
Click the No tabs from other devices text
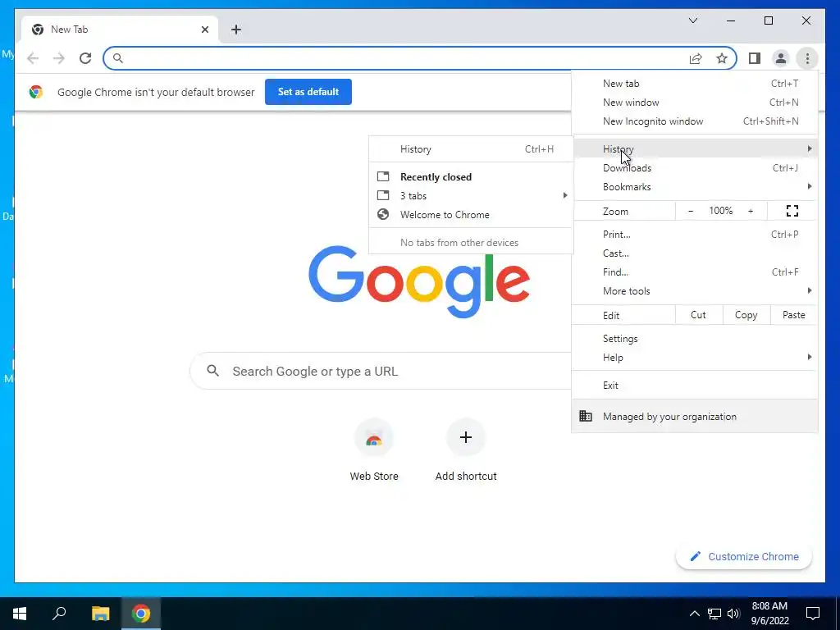click(x=459, y=243)
